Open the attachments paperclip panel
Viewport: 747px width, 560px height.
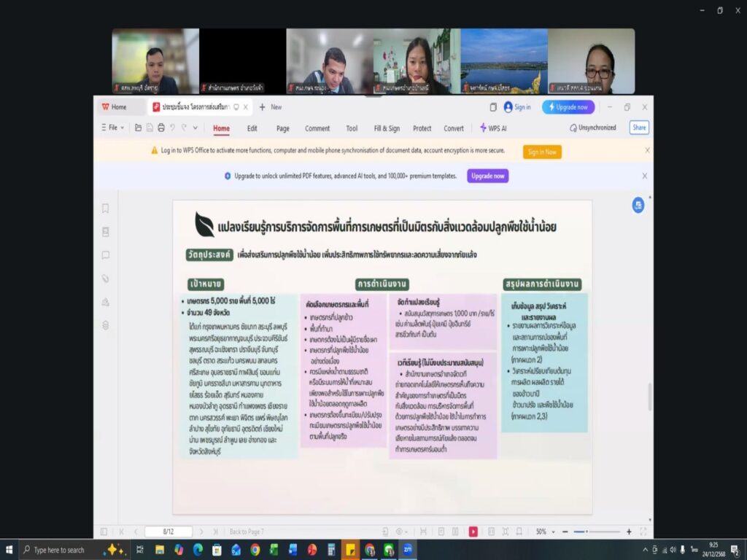[105, 279]
